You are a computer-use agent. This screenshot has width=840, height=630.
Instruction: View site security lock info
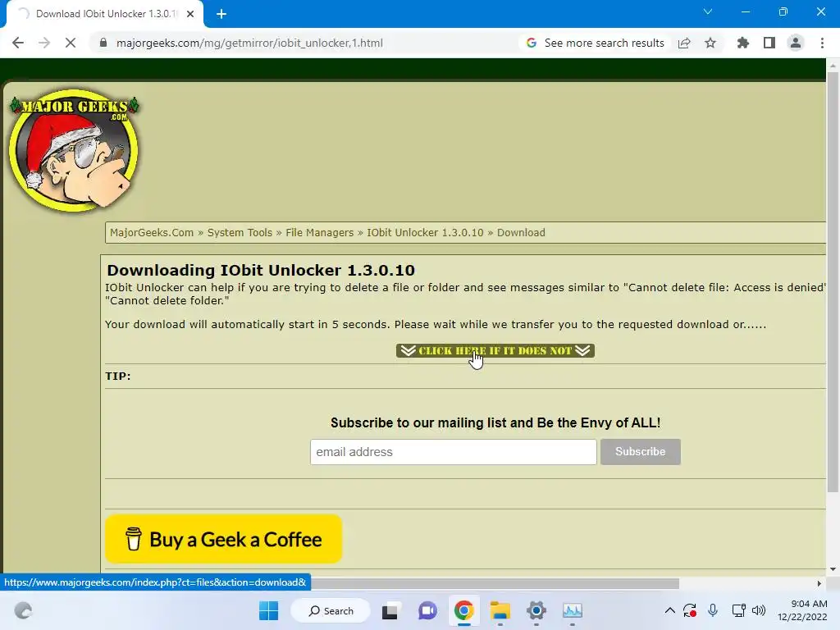[x=103, y=43]
